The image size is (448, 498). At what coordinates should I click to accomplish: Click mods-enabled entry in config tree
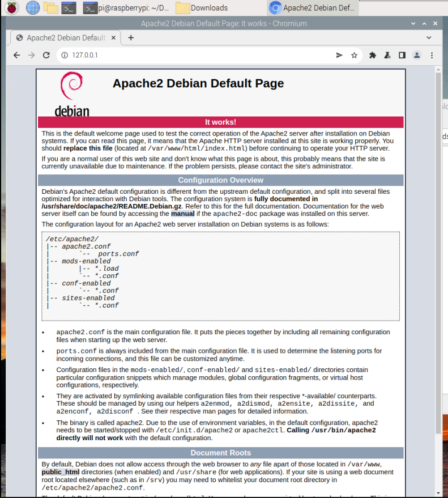pos(86,261)
